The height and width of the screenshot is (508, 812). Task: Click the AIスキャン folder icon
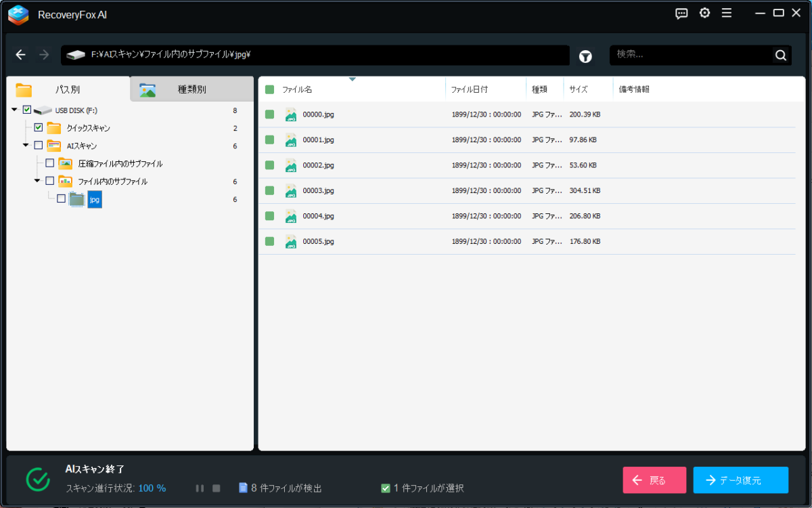point(54,145)
